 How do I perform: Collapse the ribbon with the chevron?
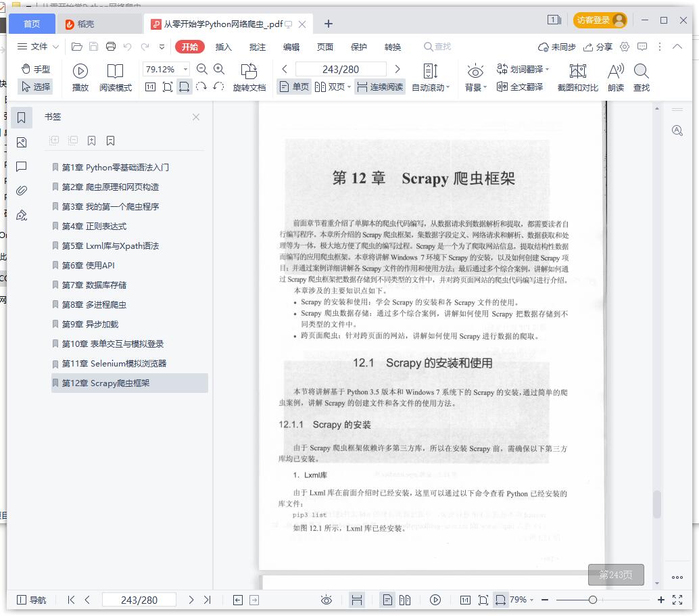(x=677, y=47)
